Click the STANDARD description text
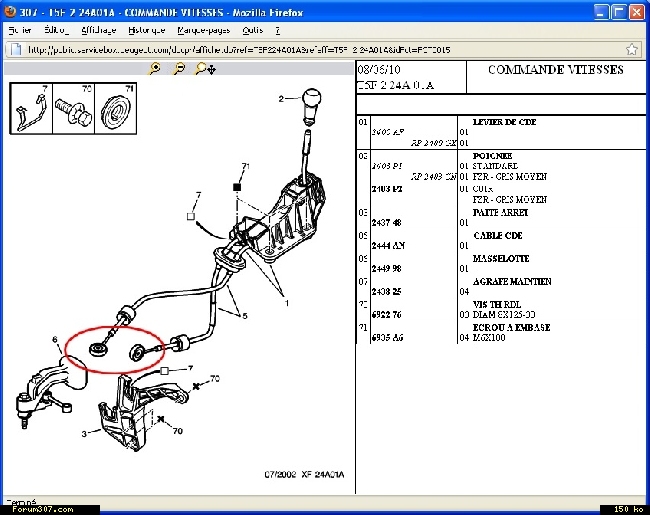This screenshot has width=650, height=515. [495, 166]
